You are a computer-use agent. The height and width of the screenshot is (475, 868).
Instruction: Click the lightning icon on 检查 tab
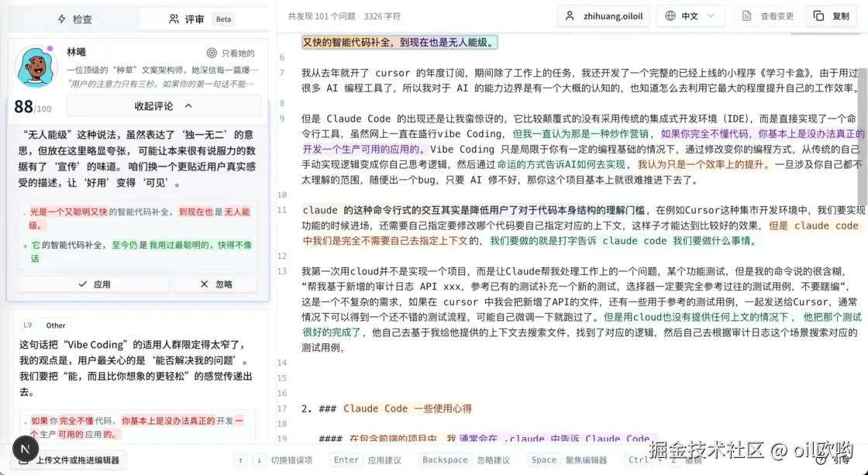tap(62, 19)
